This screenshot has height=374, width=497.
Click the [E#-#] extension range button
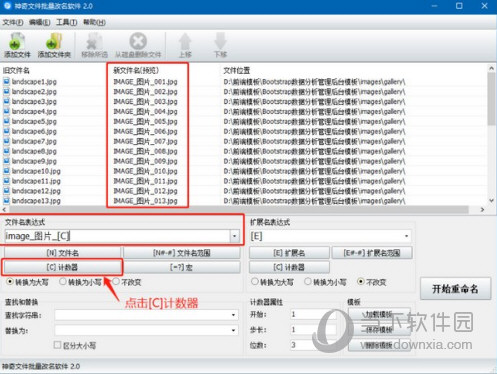[372, 253]
